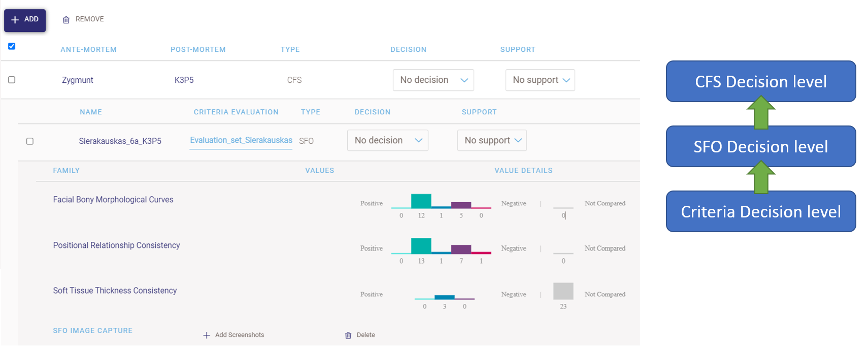Click the teal bar for Facial Bony Morphological Curves
Viewport: 868px width, 347px height.
click(x=421, y=201)
